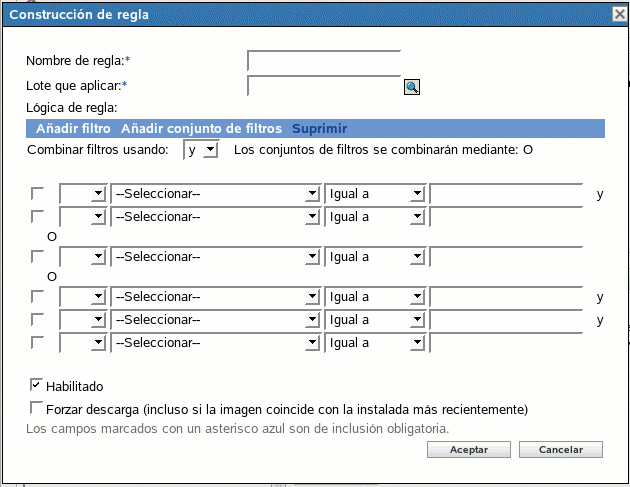This screenshot has height=487, width=630.
Task: Close the Construcción de regla dialog
Action: (x=618, y=14)
